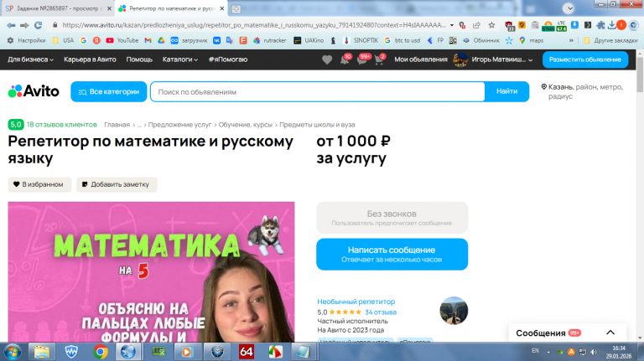Open a new browser tab
Screen dimensions: 644x361
(236, 8)
